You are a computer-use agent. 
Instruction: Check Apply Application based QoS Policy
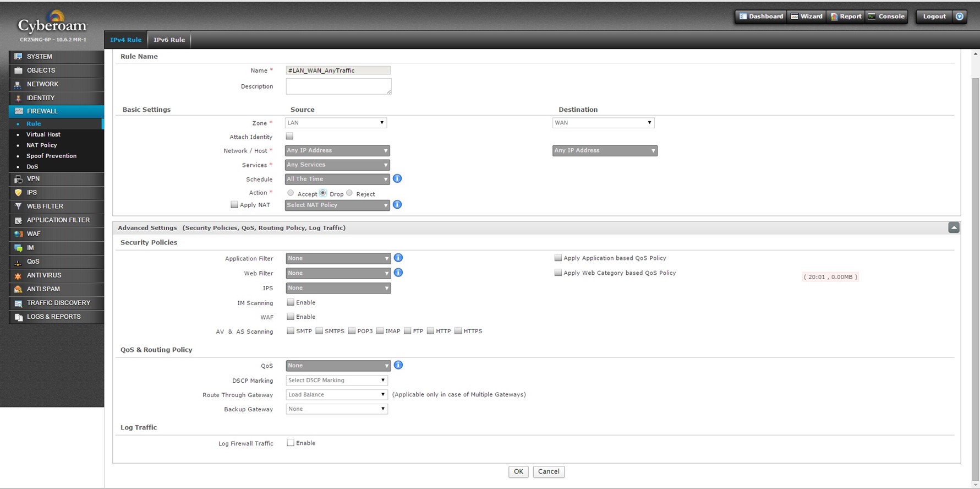click(x=558, y=258)
